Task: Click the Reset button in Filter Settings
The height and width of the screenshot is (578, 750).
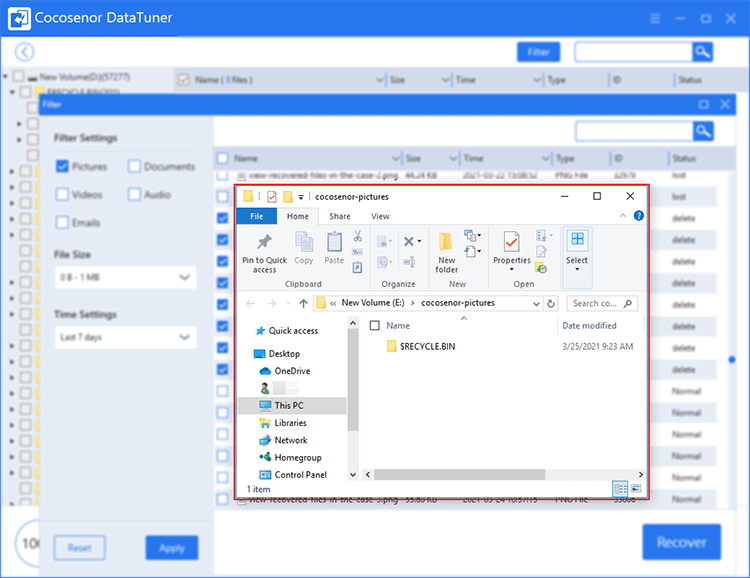Action: pos(79,547)
